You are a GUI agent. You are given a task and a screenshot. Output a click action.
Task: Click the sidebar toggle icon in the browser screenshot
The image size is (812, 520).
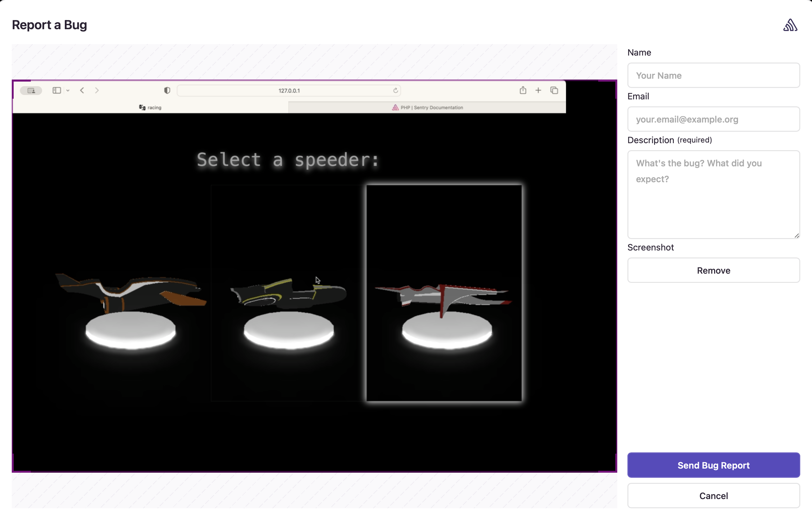(57, 90)
